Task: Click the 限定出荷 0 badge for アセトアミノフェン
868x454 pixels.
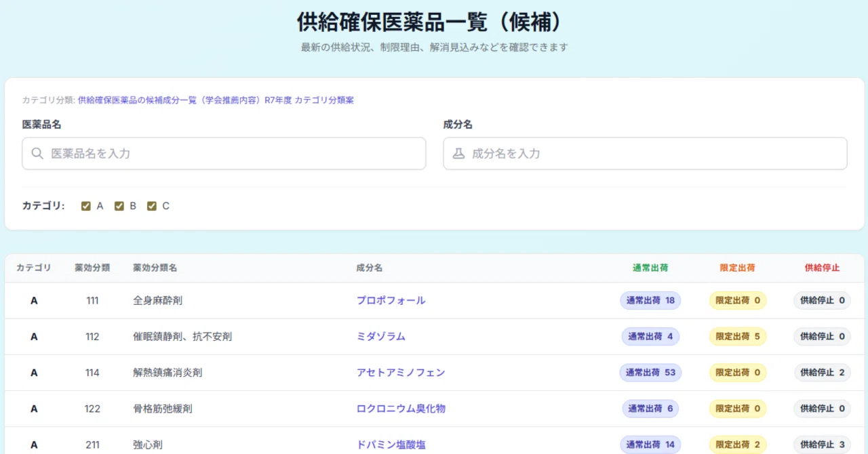Action: 738,372
